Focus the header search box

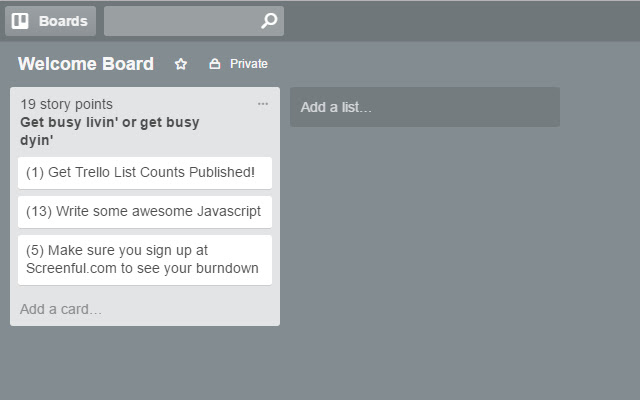[180, 21]
